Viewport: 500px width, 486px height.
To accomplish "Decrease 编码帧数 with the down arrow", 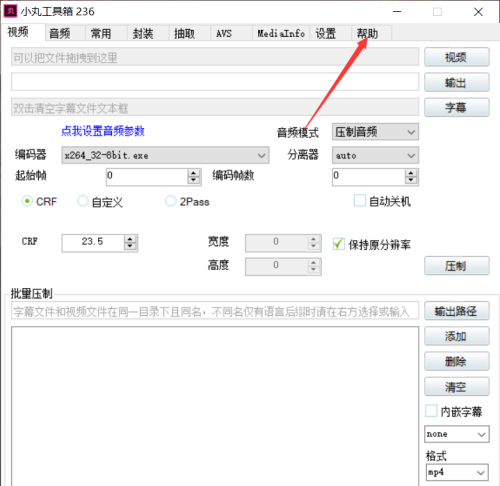I will pyautogui.click(x=411, y=180).
